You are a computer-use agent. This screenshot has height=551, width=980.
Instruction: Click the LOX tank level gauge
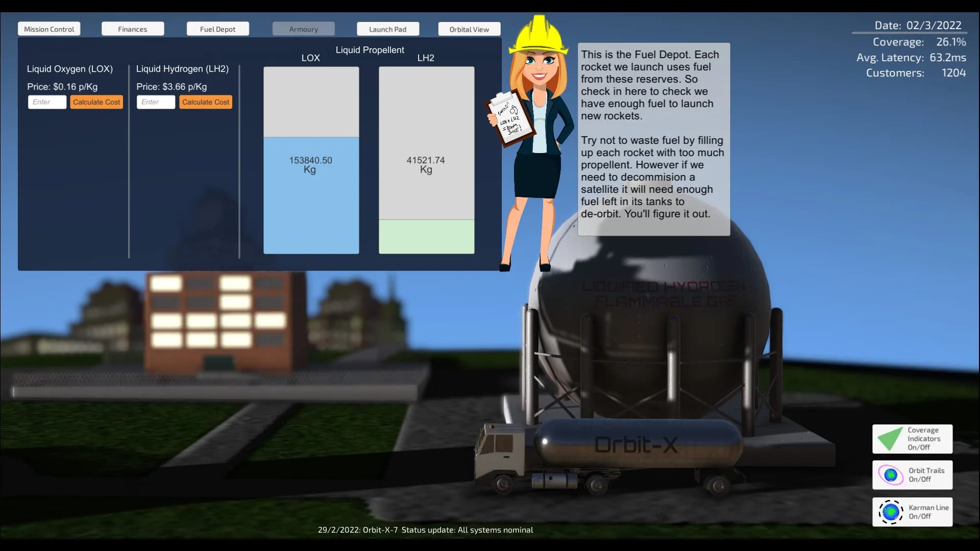(311, 160)
